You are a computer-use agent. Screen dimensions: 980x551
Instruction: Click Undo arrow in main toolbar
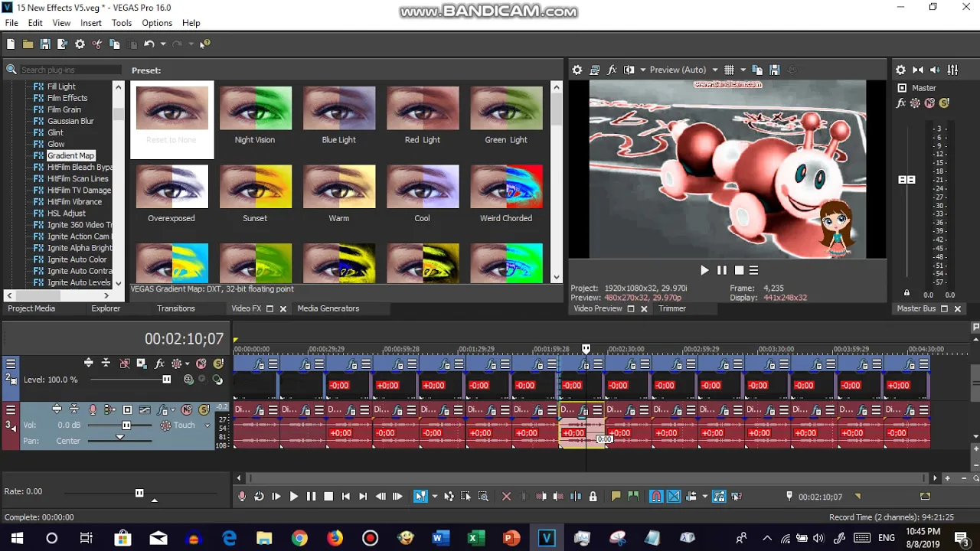point(149,44)
